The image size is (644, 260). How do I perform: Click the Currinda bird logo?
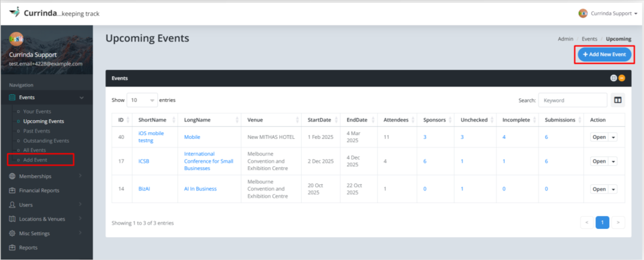click(15, 12)
